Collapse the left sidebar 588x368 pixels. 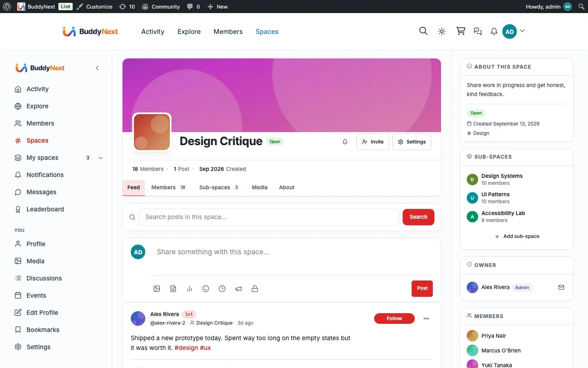[97, 68]
